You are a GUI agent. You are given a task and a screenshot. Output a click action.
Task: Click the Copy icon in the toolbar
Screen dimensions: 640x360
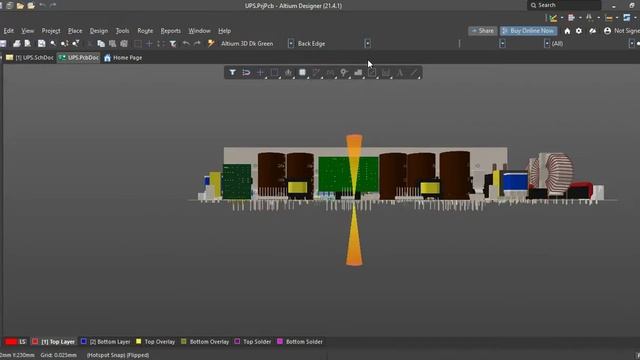[101, 44]
